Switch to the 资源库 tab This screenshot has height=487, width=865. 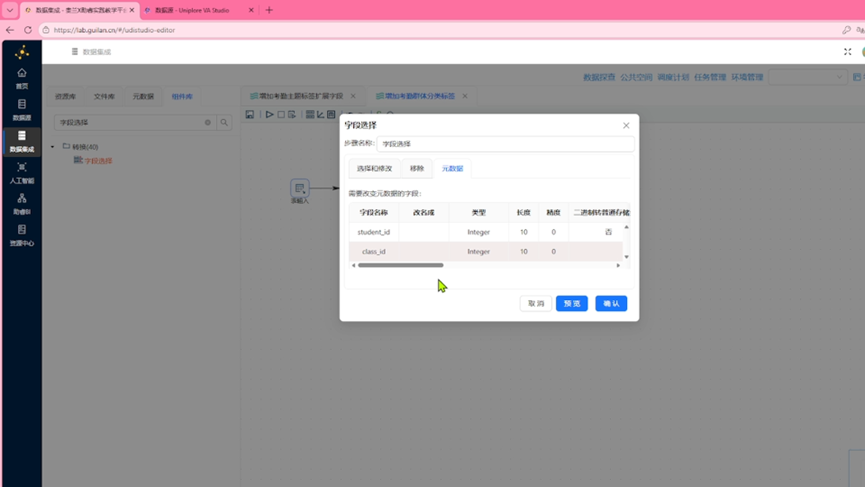65,97
